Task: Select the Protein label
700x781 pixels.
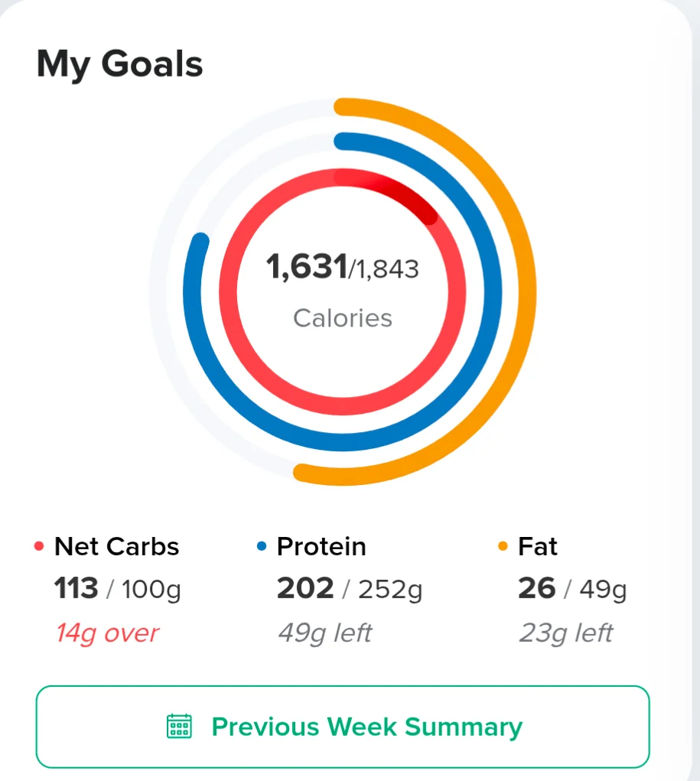Action: pyautogui.click(x=321, y=546)
